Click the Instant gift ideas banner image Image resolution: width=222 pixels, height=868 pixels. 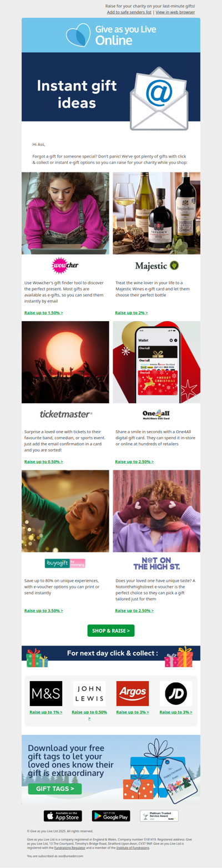pos(111,87)
